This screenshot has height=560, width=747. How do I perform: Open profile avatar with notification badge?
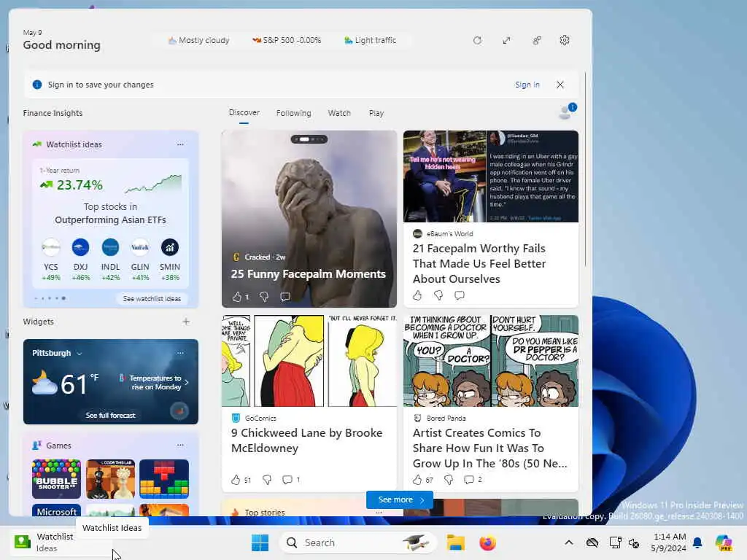pyautogui.click(x=567, y=112)
